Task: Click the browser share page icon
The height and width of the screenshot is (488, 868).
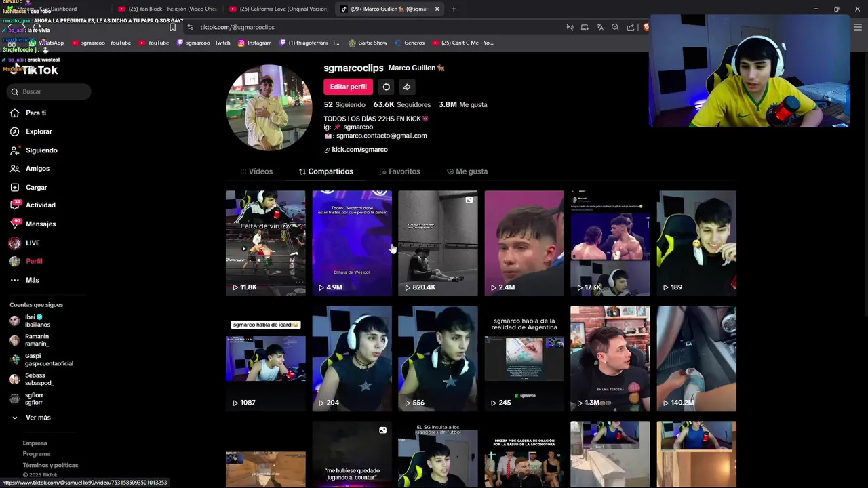Action: pyautogui.click(x=630, y=27)
